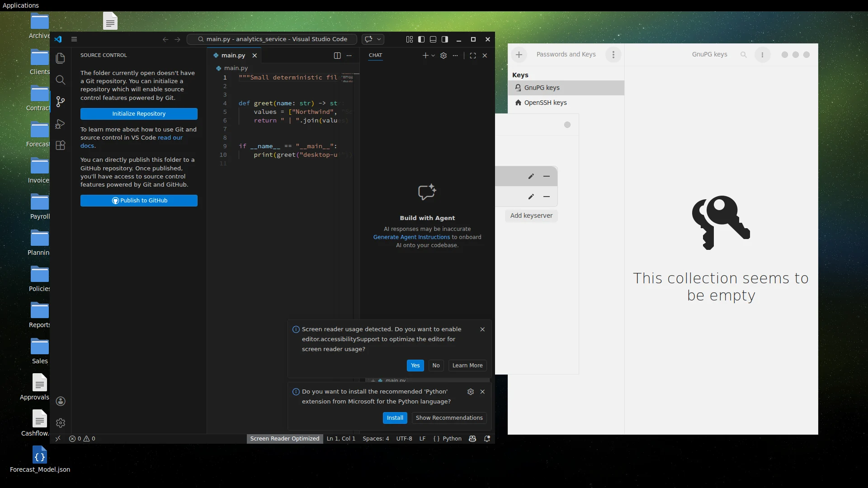Open Run and Debug view

[x=60, y=123]
